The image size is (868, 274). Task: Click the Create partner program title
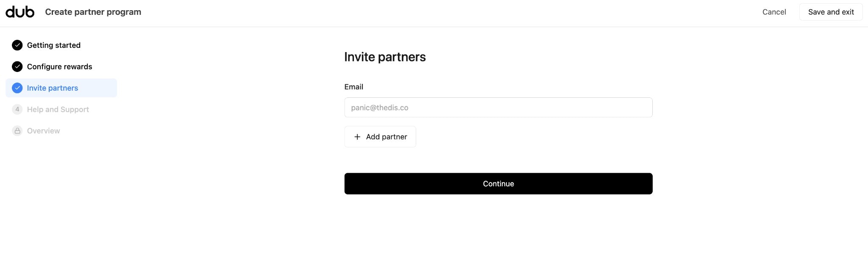93,11
